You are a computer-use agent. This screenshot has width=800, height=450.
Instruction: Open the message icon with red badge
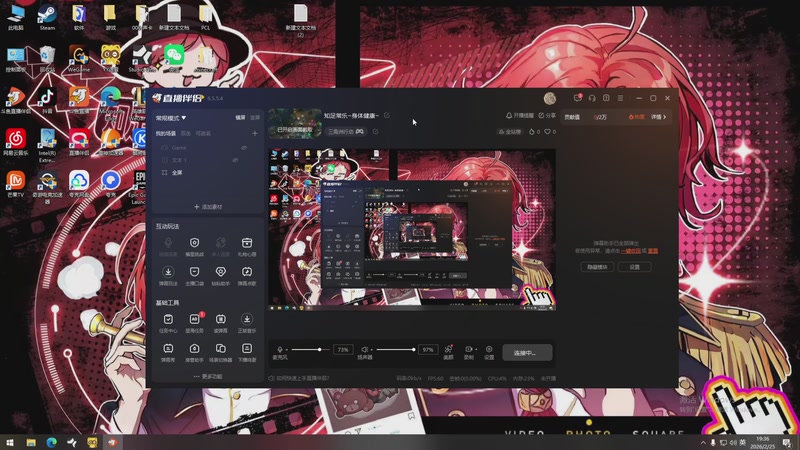578,98
